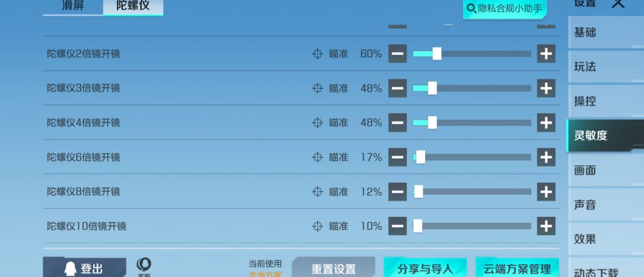
Task: Click crosshair aim icon for 陀螺仪2倍镜开镜
Action: tap(318, 54)
